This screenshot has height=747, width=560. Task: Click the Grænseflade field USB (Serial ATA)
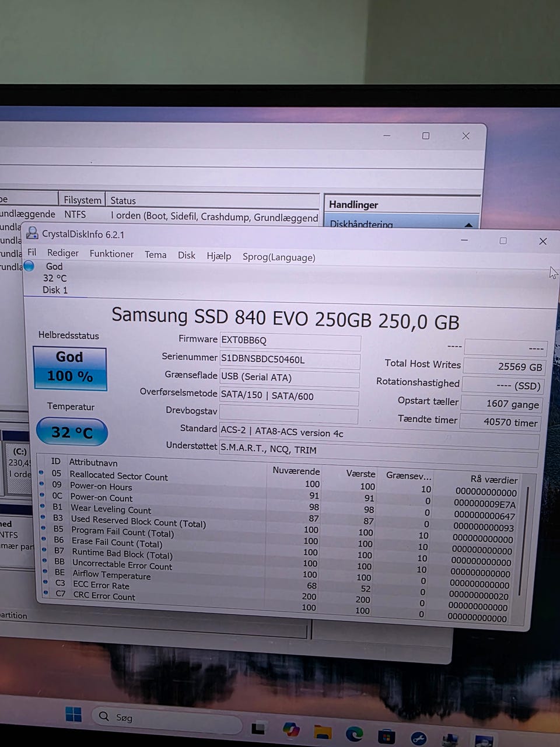pos(289,378)
